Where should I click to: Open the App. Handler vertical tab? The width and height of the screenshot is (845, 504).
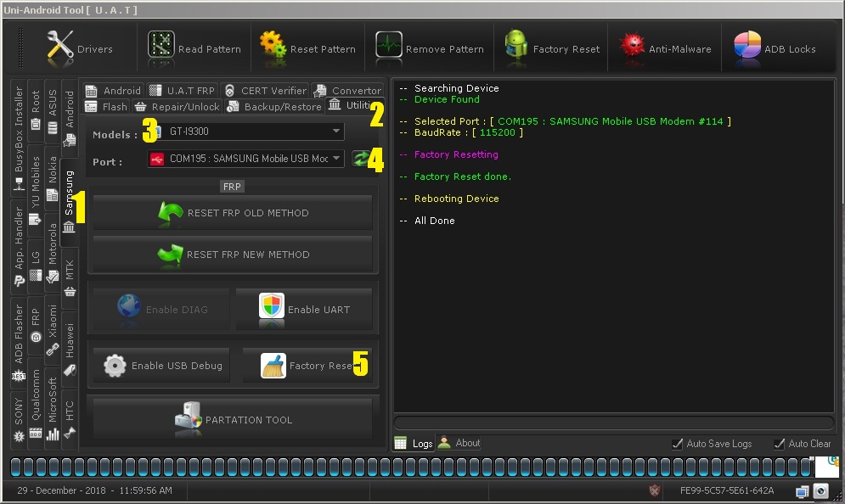pyautogui.click(x=19, y=247)
